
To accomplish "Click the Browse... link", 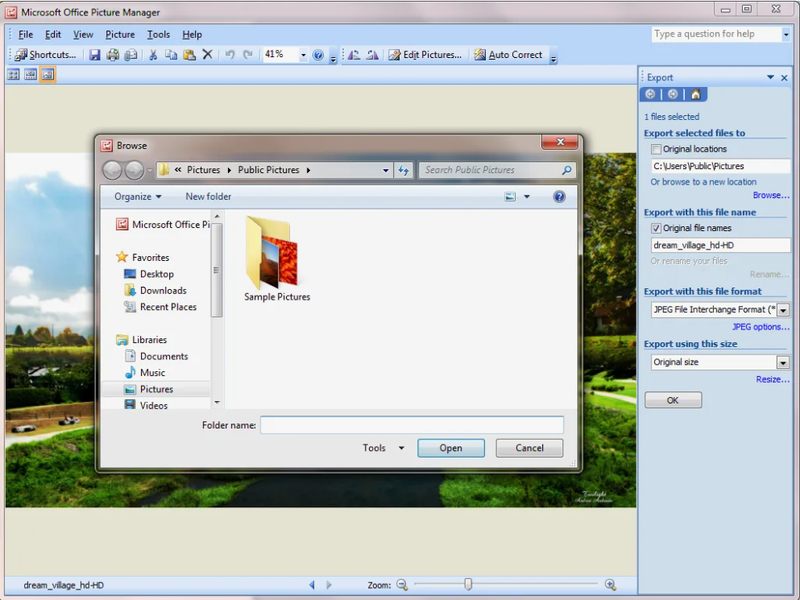I will coord(771,195).
